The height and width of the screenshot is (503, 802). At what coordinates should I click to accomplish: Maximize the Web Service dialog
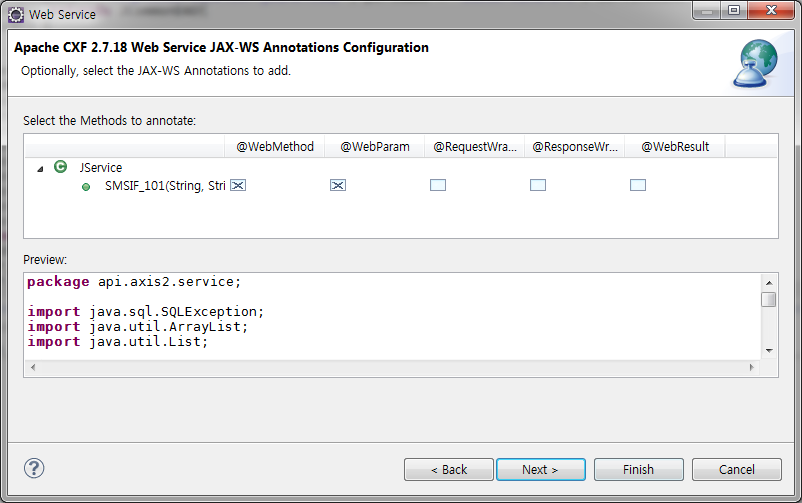click(x=734, y=11)
